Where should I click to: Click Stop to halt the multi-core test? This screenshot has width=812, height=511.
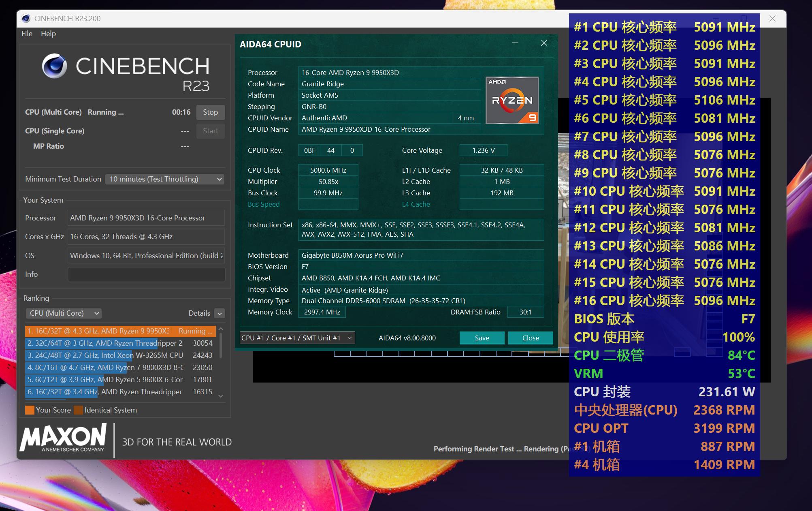coord(210,112)
